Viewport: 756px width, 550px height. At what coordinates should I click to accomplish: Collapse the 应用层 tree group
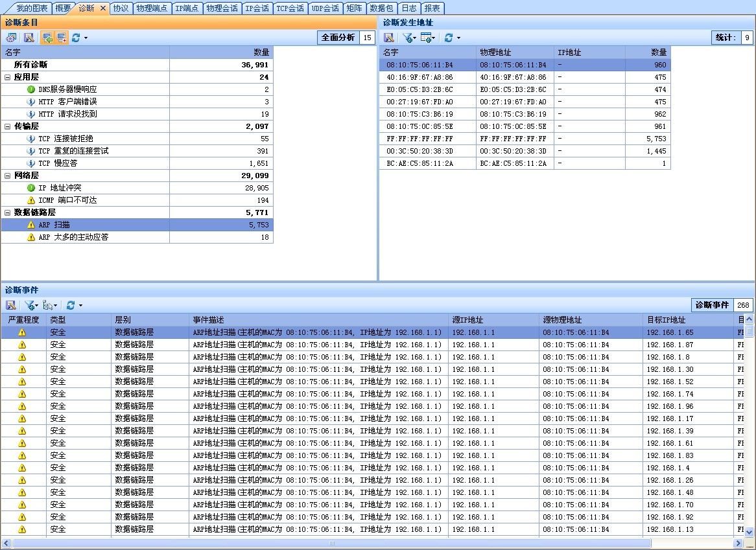click(8, 77)
